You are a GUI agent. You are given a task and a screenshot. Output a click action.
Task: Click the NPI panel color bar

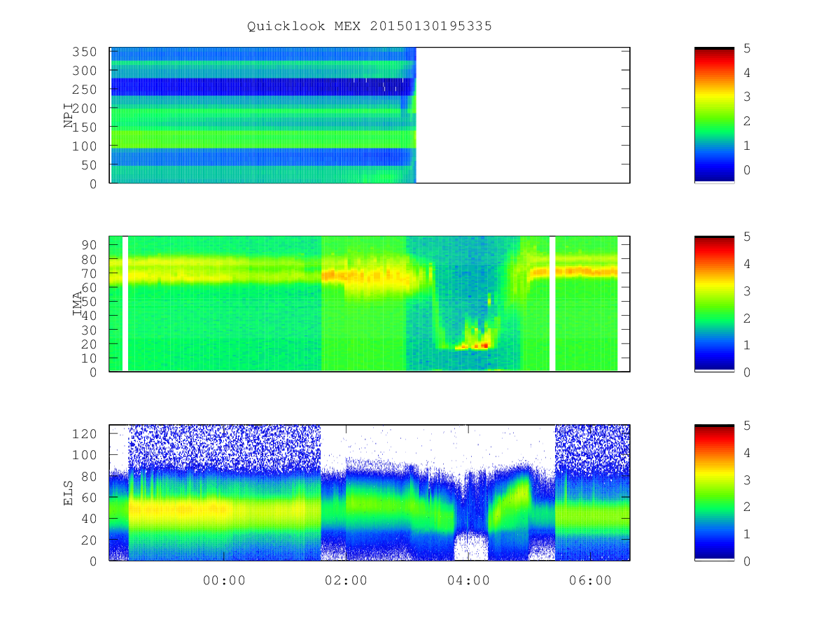pyautogui.click(x=714, y=115)
